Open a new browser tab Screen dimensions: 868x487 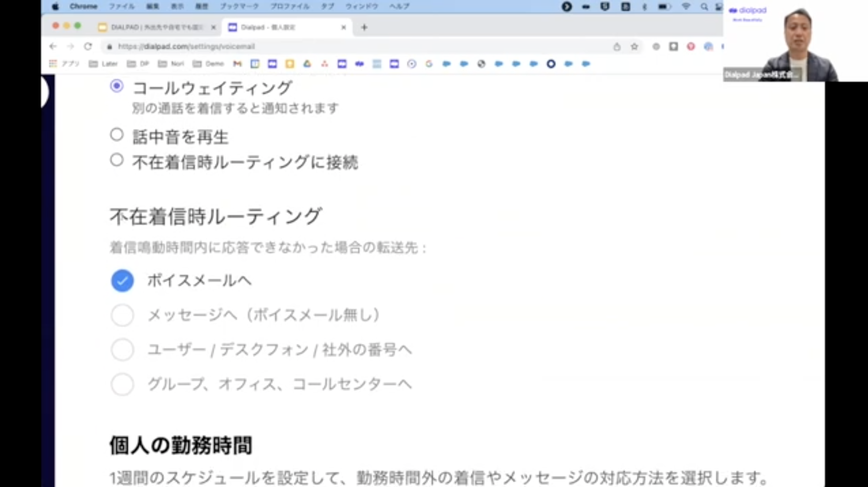[364, 27]
